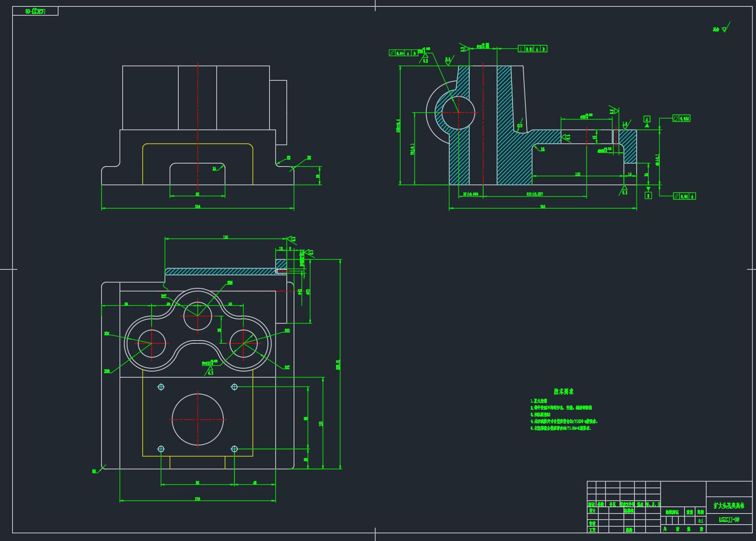Click part name 扩大头孔夹具体 in title block
Viewport: 756px width, 541px height.
729,506
